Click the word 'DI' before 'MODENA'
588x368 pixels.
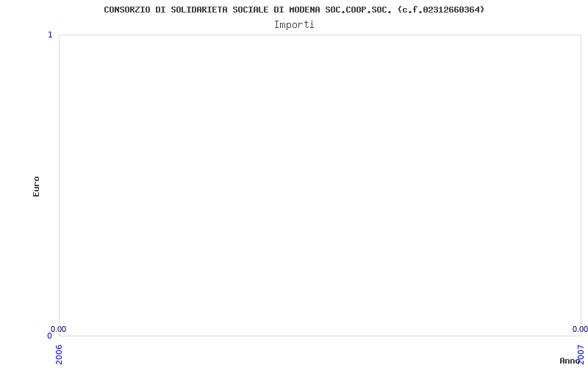279,10
